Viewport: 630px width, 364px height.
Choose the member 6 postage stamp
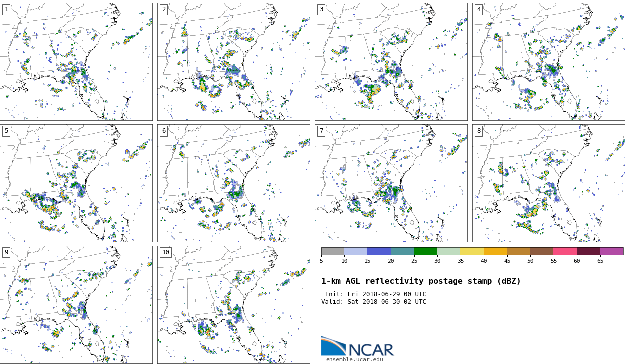233,183
